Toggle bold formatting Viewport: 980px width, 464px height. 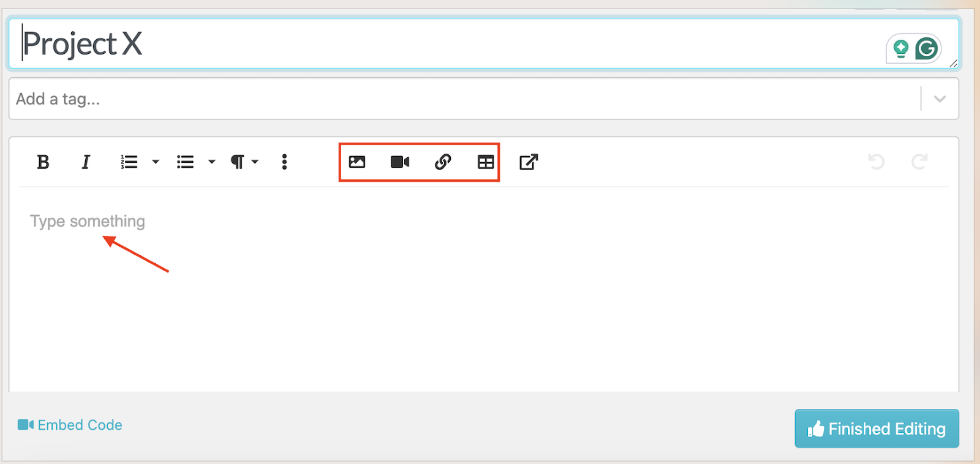[43, 162]
